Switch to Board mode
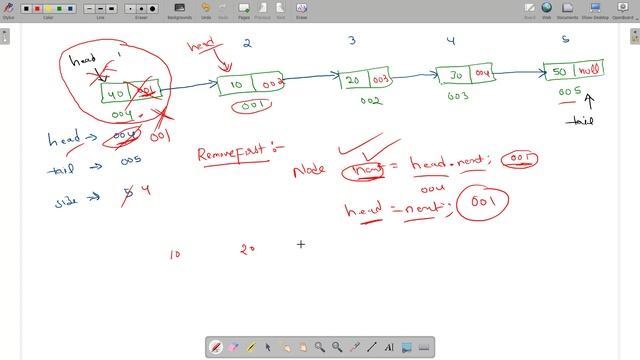The image size is (640, 360). (x=530, y=10)
